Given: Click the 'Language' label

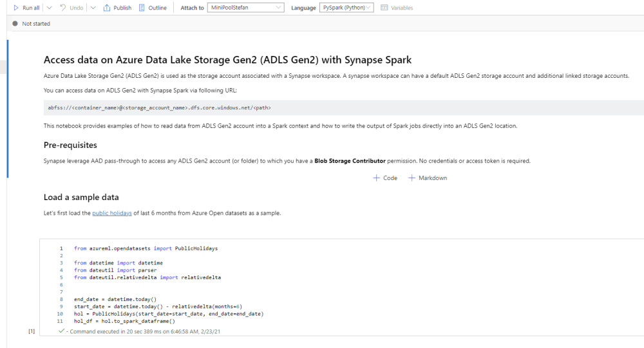Looking at the screenshot, I should click(303, 8).
